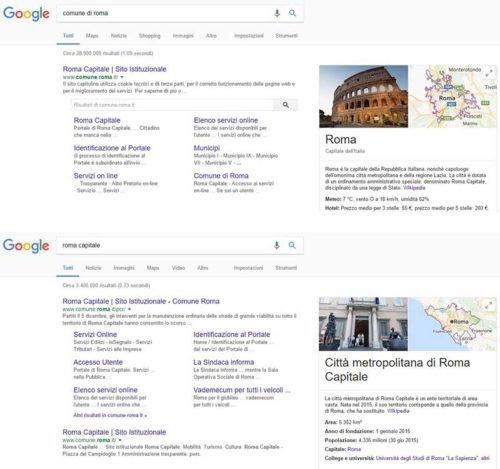Open the top 'Roma Capitale | Sito Istituzionale' result
The height and width of the screenshot is (469, 500).
[114, 69]
